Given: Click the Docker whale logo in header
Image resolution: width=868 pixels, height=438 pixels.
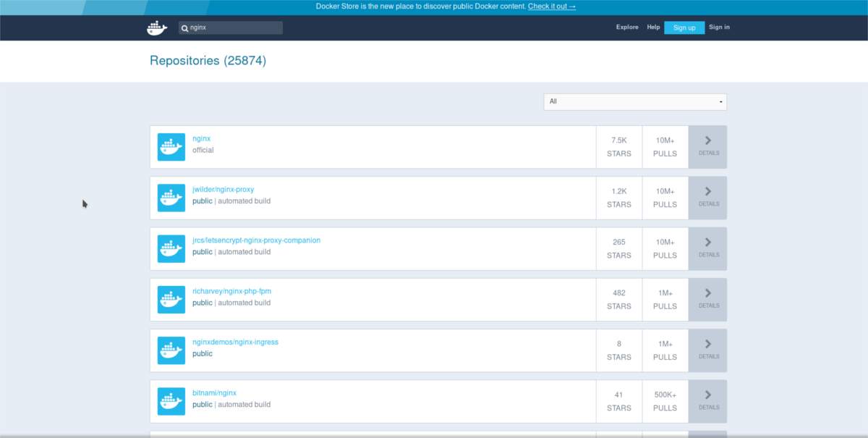Looking at the screenshot, I should (157, 28).
